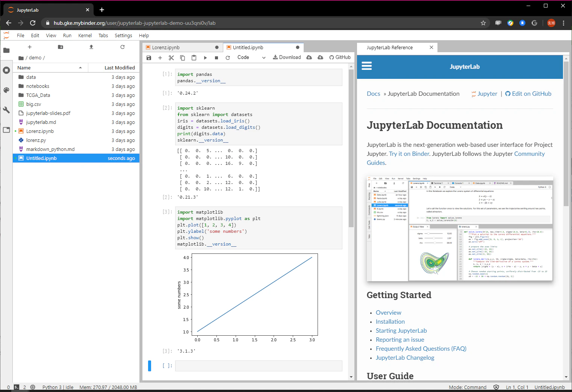572x392 pixels.
Task: Open the Running Terminals and Kernels sidebar tab
Action: [6, 70]
